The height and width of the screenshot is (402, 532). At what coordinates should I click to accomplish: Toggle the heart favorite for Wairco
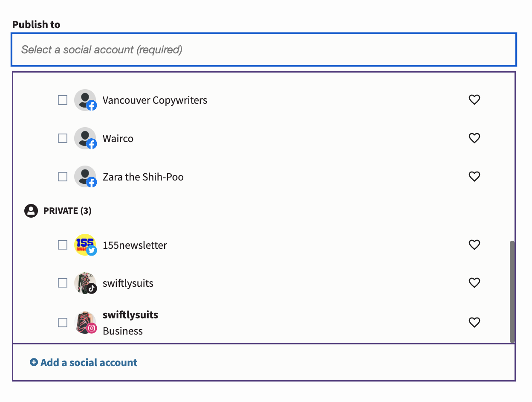point(474,138)
